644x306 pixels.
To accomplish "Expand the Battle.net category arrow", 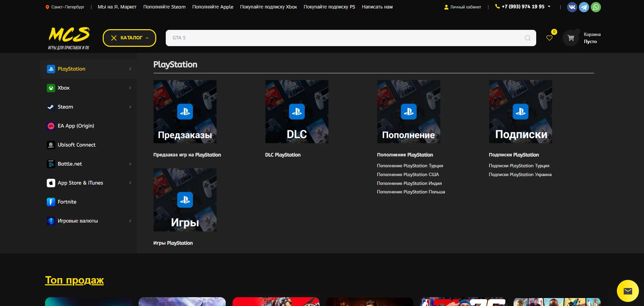I will pyautogui.click(x=130, y=164).
